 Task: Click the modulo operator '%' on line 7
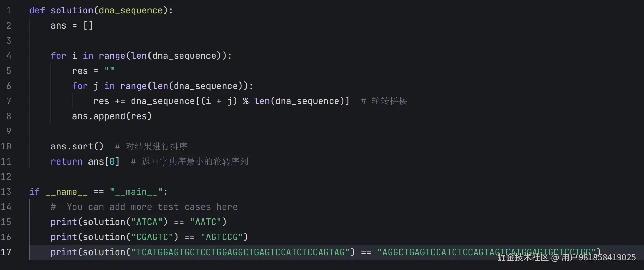click(x=246, y=101)
